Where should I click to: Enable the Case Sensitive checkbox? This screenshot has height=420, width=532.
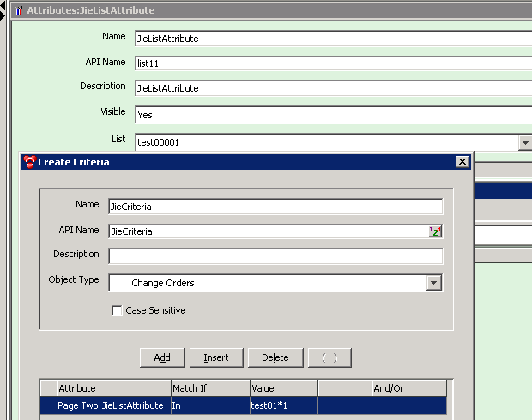(117, 310)
